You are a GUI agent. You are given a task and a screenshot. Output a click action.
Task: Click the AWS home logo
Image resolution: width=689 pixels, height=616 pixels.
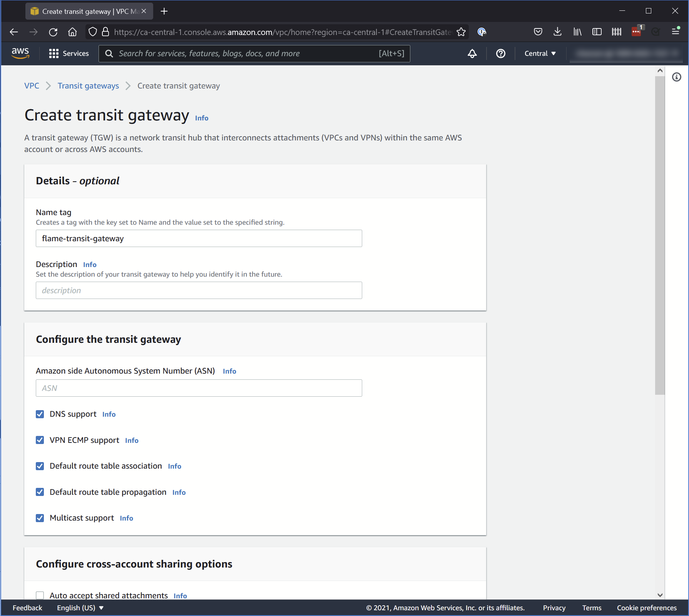pyautogui.click(x=20, y=53)
